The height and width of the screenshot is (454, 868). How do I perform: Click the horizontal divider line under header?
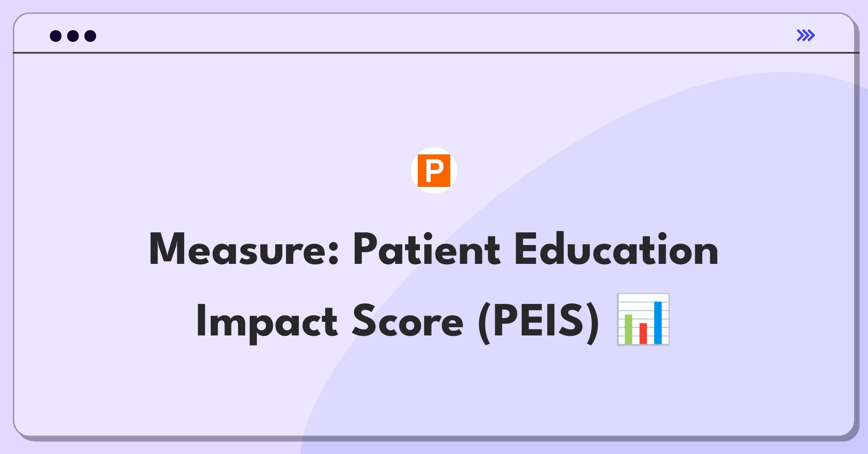coord(436,53)
